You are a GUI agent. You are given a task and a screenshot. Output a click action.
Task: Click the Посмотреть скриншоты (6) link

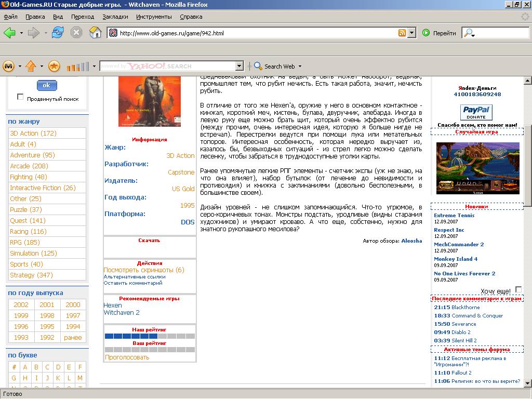click(144, 270)
